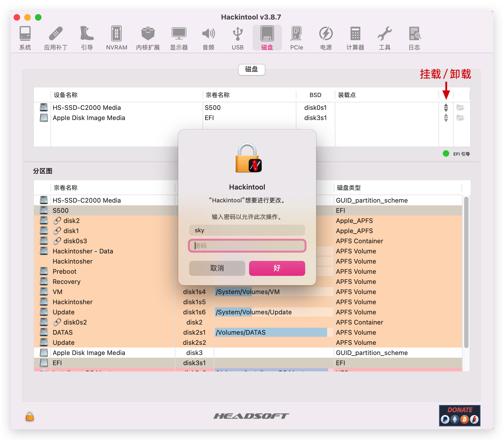Open EFI disk3s1 folder in Finder
The image size is (504, 440).
click(x=460, y=118)
